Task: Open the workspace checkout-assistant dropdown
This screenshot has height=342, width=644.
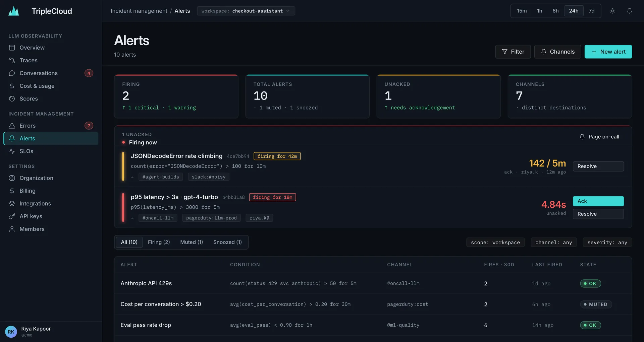Action: coord(246,11)
